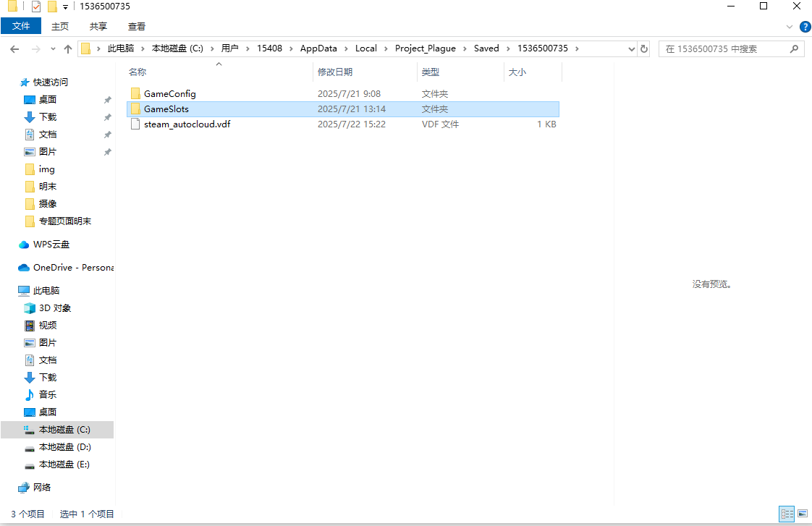The width and height of the screenshot is (812, 526).
Task: Click Saved breadcrumb segment
Action: [486, 48]
